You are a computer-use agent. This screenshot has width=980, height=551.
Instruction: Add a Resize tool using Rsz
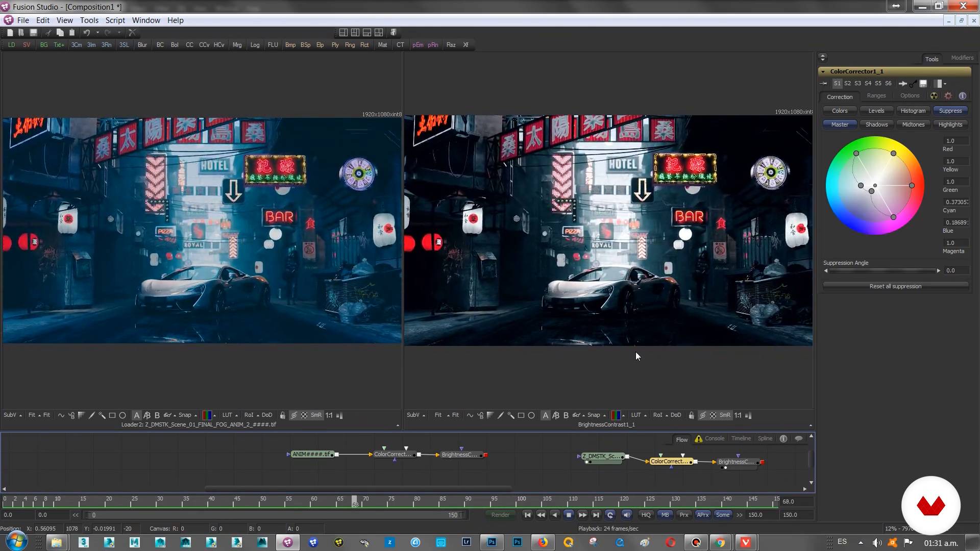click(451, 45)
